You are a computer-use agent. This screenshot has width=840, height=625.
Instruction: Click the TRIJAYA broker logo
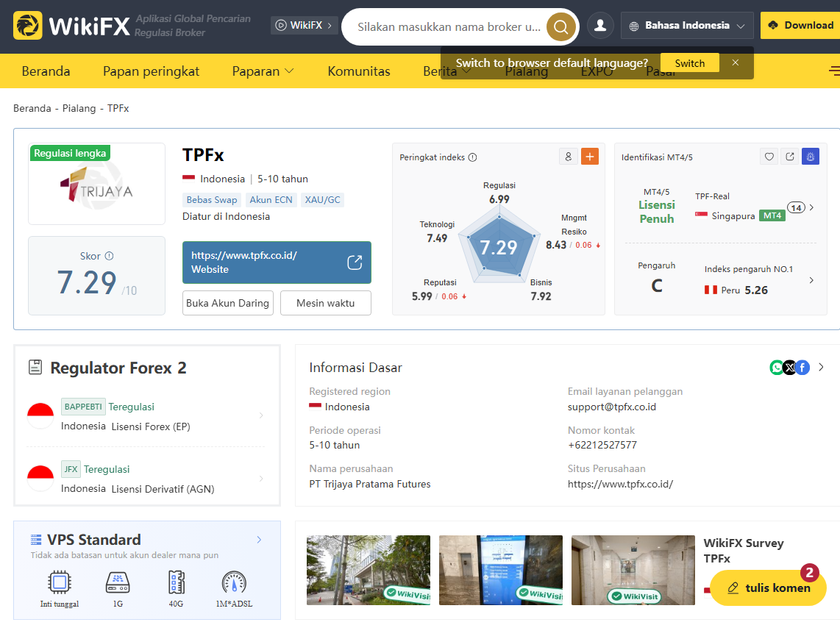click(x=96, y=184)
